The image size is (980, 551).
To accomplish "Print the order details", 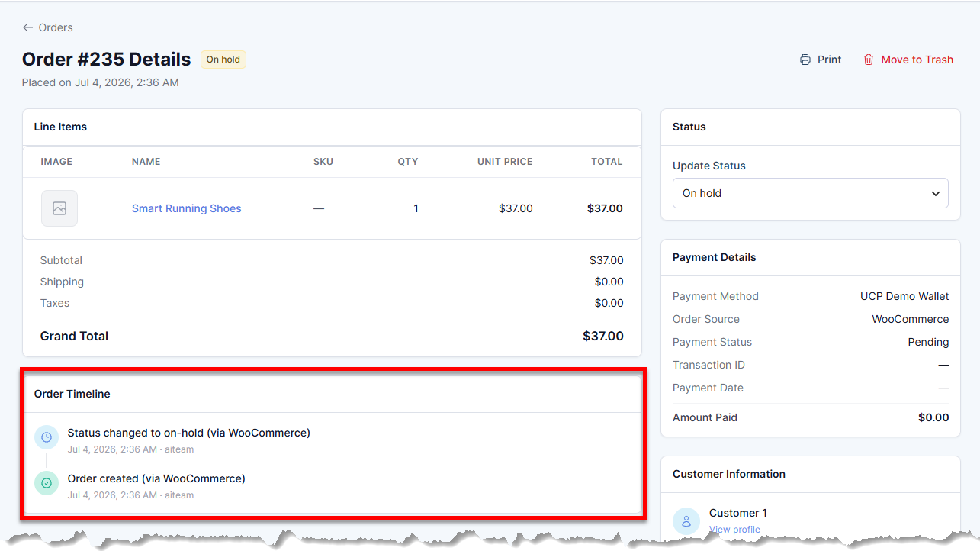I will pos(821,60).
